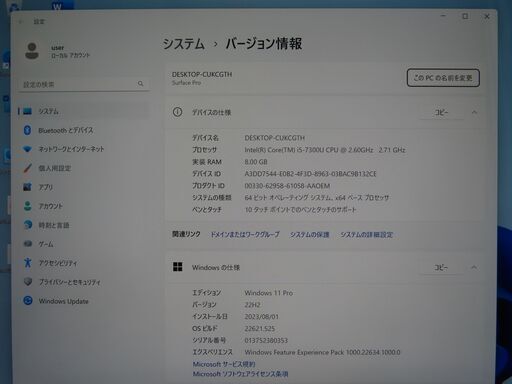Click the Apps icon in sidebar
This screenshot has height=384, width=512.
click(27, 187)
